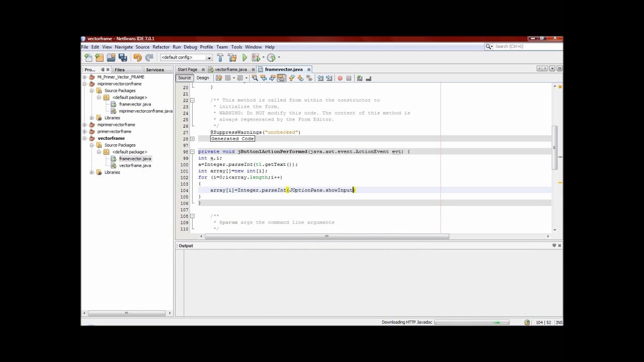Screen dimensions: 644x362
Task: Click the Build Project hammer icon
Action: pos(220,57)
